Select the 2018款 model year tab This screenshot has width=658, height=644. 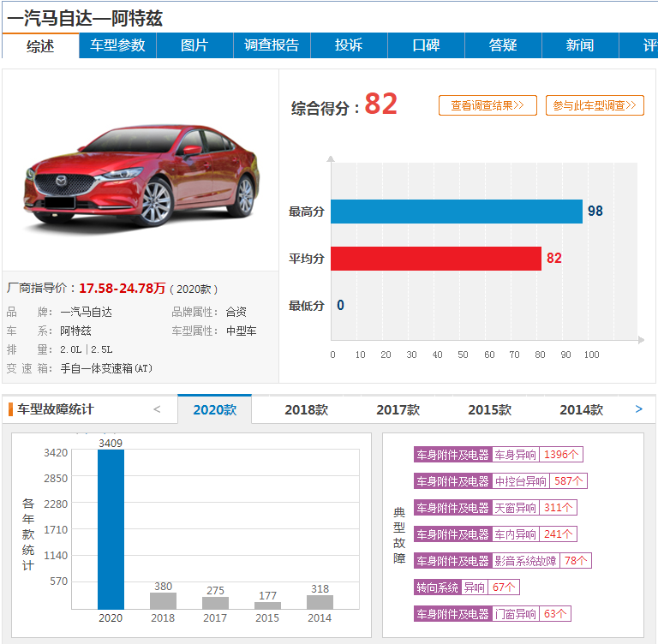pos(307,409)
